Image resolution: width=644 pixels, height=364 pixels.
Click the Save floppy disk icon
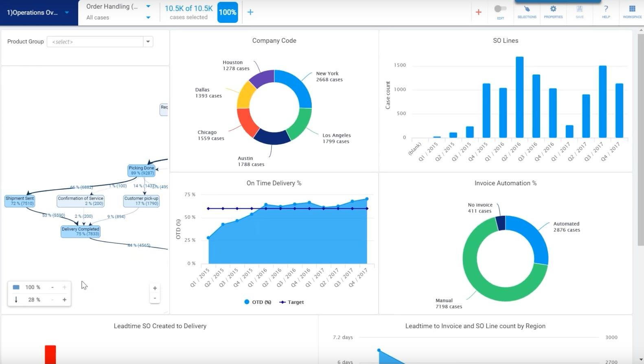580,11
